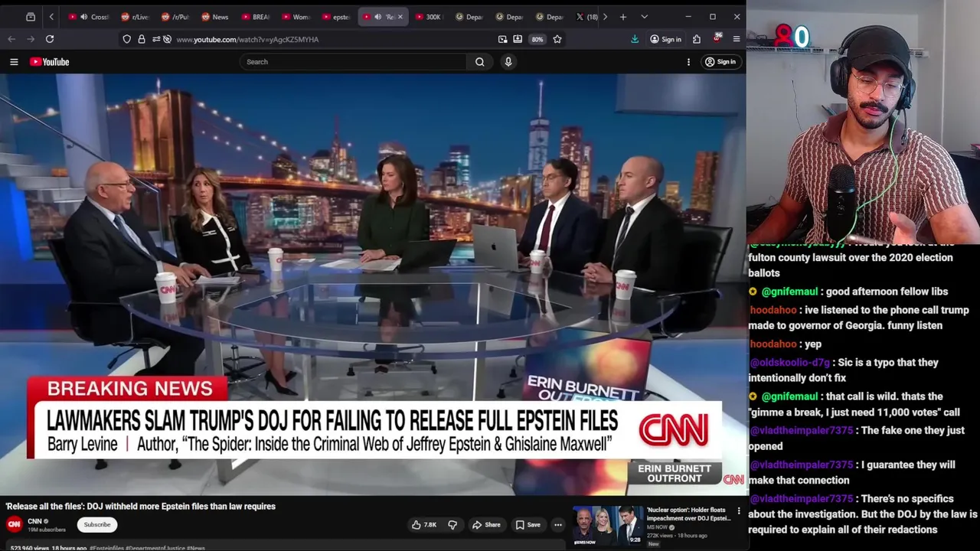Open the YouTube guide hamburger menu

pyautogui.click(x=14, y=62)
